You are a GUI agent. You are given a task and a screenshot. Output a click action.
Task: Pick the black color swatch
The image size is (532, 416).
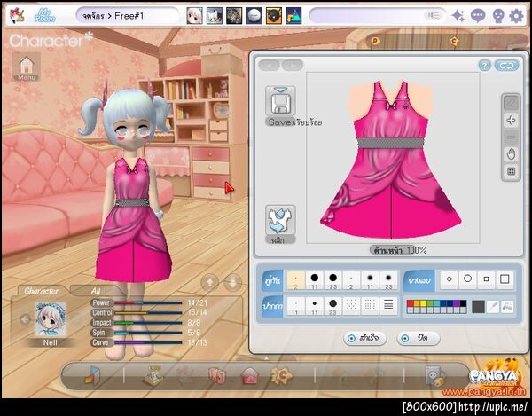tap(463, 303)
